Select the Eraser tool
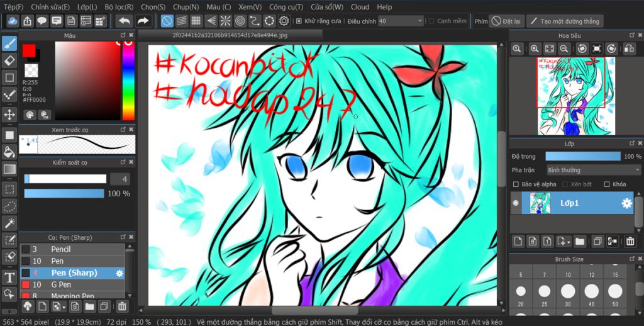This screenshot has height=326, width=644. [9, 61]
